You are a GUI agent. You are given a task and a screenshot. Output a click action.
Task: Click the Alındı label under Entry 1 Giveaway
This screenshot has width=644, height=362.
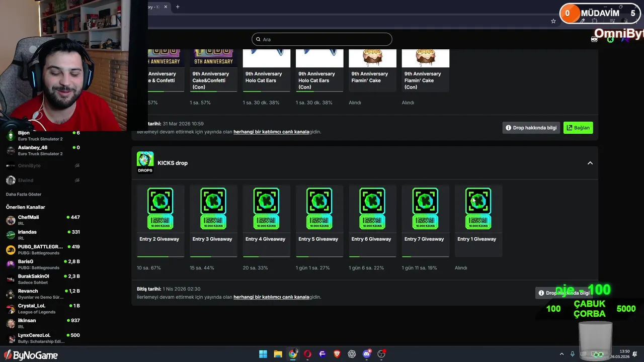click(461, 268)
